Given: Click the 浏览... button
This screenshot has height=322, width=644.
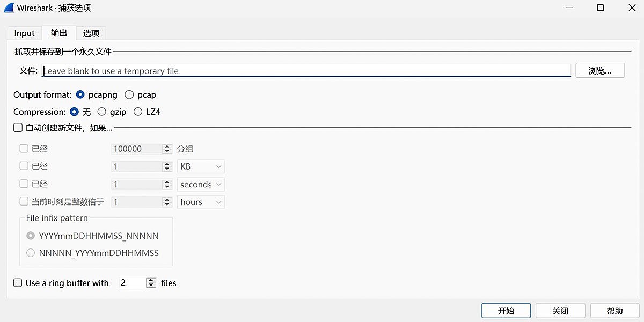Looking at the screenshot, I should (x=599, y=70).
